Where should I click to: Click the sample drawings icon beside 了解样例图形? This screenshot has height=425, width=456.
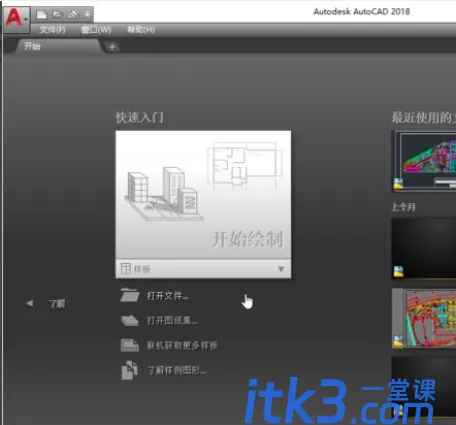[130, 370]
